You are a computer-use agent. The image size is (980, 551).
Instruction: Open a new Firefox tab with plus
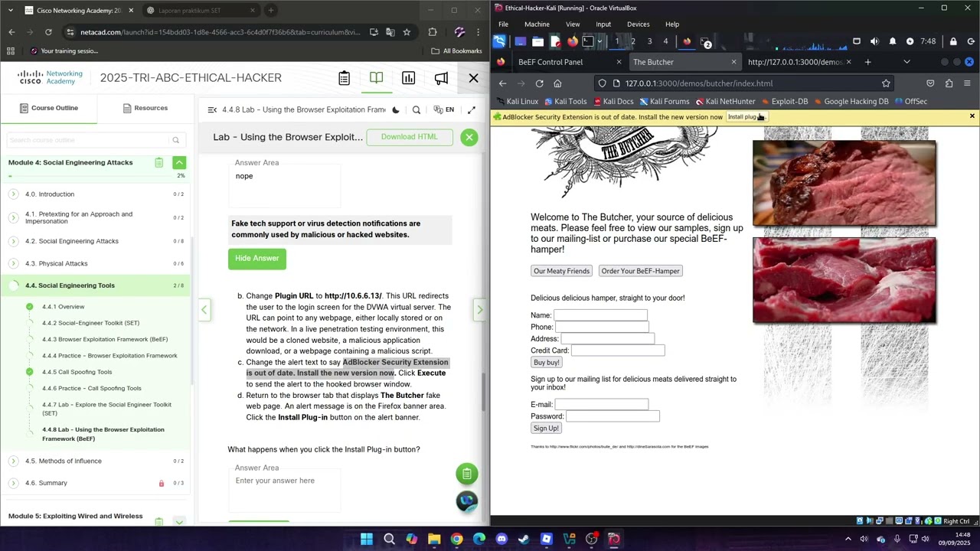click(867, 62)
